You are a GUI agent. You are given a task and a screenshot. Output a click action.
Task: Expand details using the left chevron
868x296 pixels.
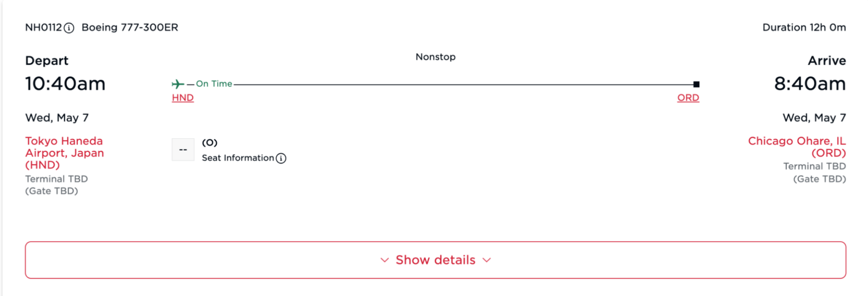tap(384, 260)
